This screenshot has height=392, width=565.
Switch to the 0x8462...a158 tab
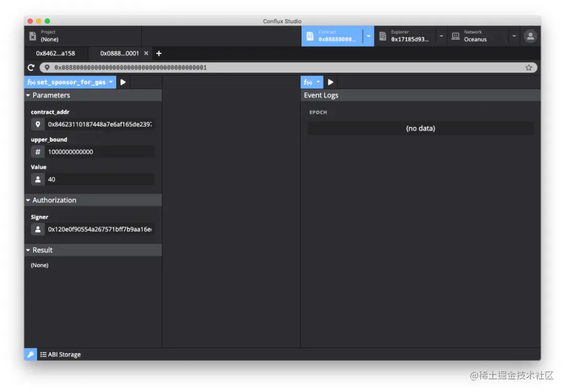[56, 53]
